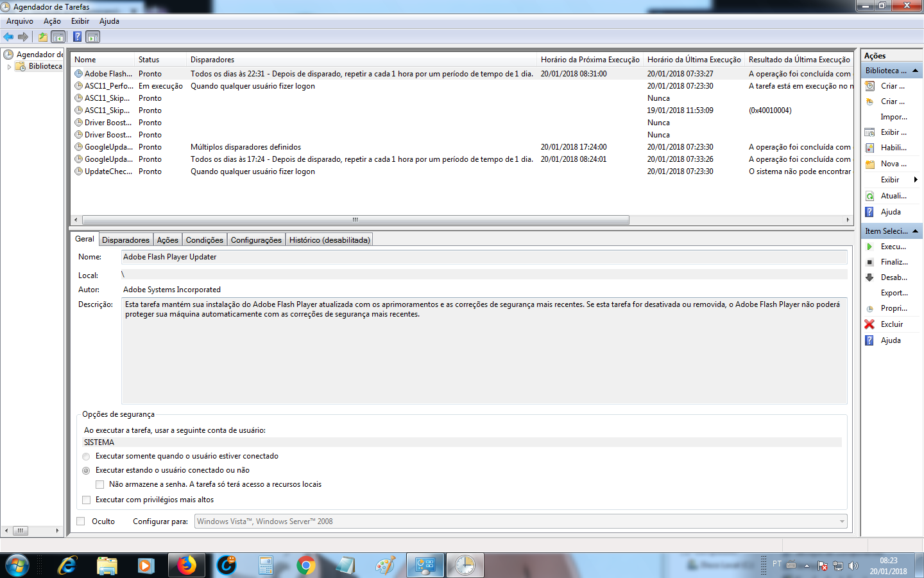Open Firefox from the taskbar

pos(187,565)
